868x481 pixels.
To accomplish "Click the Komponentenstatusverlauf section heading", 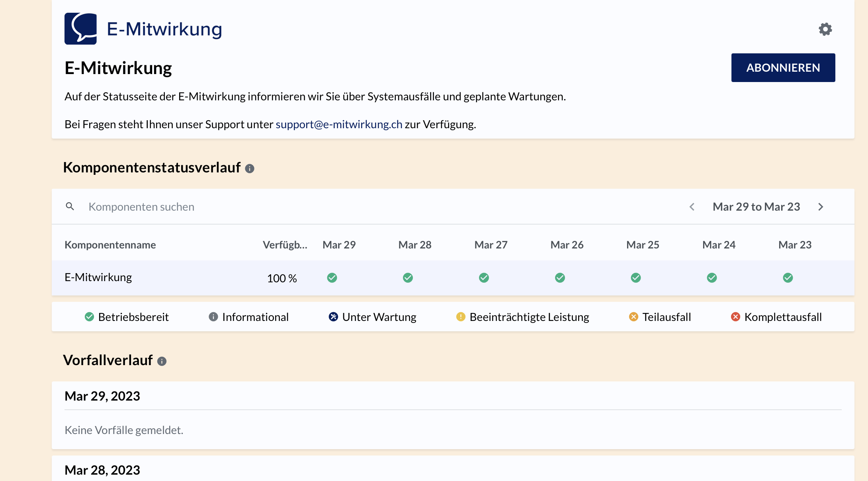I will coord(152,168).
